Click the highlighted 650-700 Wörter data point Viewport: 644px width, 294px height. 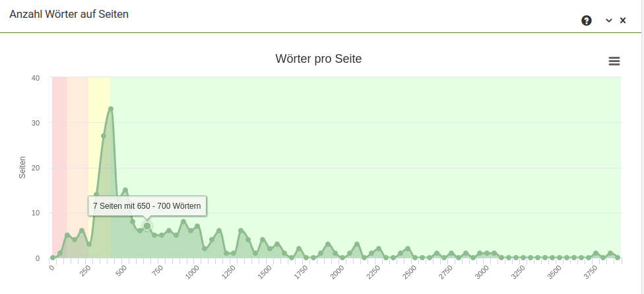[x=147, y=227]
